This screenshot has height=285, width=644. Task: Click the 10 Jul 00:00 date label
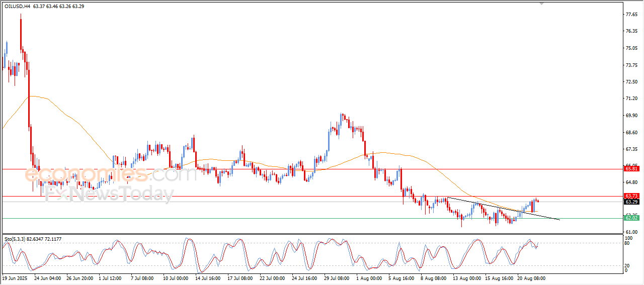(x=175, y=278)
